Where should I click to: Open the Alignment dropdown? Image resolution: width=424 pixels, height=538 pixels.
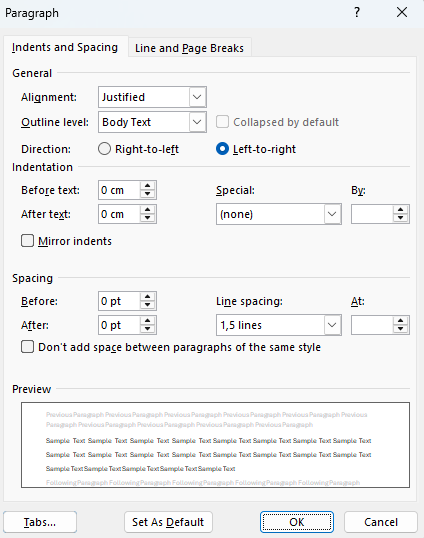coord(152,97)
